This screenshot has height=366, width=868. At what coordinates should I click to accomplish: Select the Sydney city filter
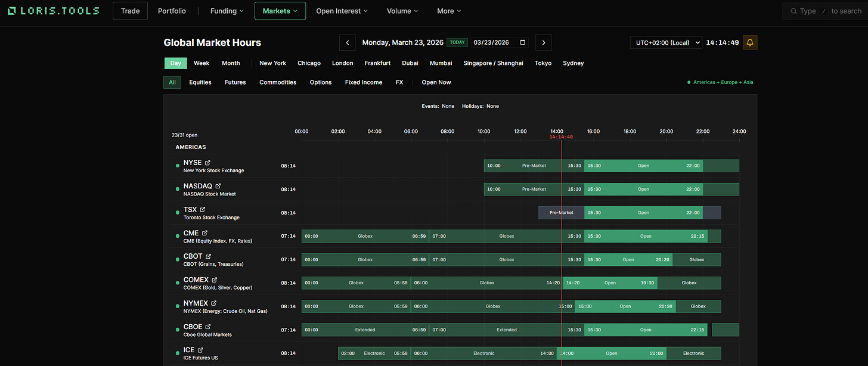click(573, 63)
